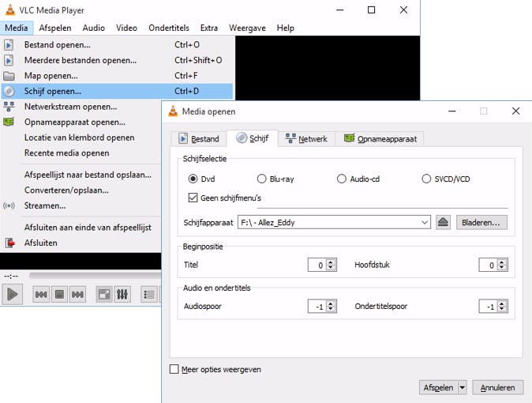Click VLC cone icon in Media openen dialog
The height and width of the screenshot is (403, 532).
click(173, 111)
